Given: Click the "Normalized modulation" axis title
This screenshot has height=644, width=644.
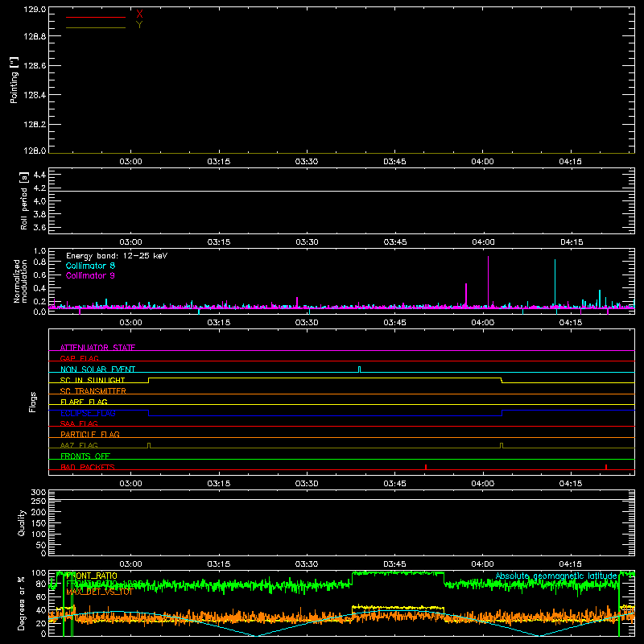Looking at the screenshot, I should [x=20, y=281].
